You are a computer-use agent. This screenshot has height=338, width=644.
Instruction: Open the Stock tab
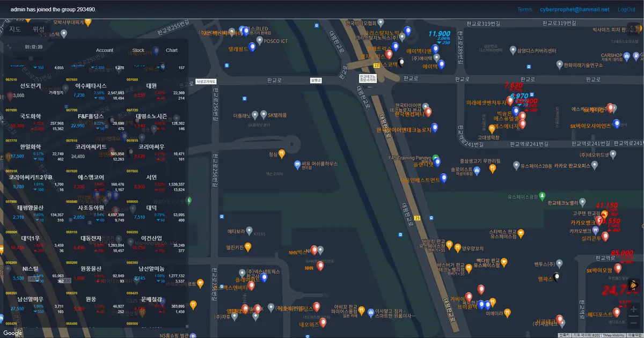(138, 50)
